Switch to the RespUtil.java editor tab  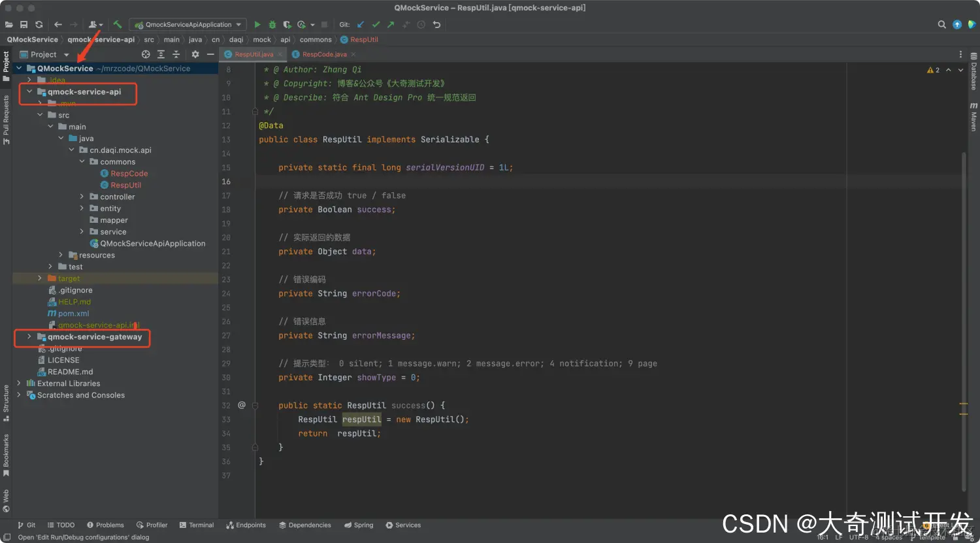click(253, 54)
